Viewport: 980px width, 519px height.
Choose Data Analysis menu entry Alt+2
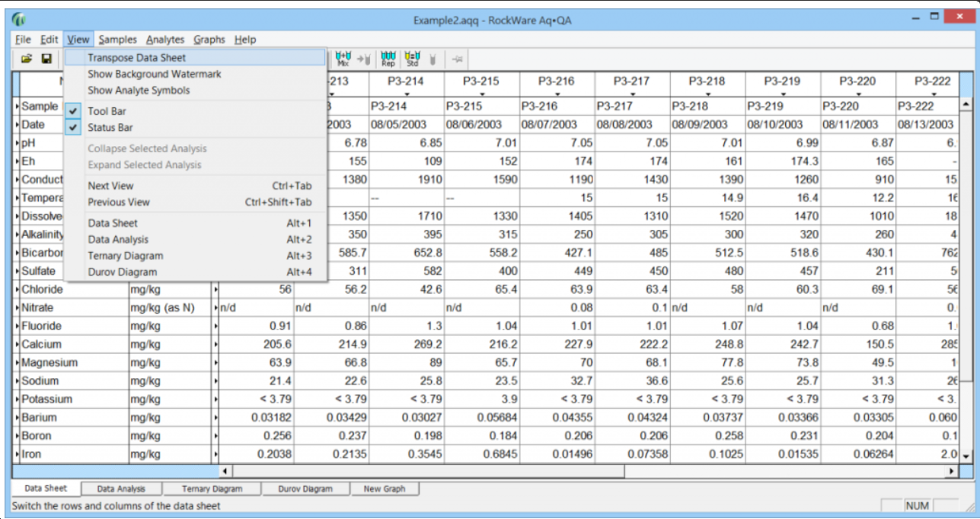coord(196,239)
